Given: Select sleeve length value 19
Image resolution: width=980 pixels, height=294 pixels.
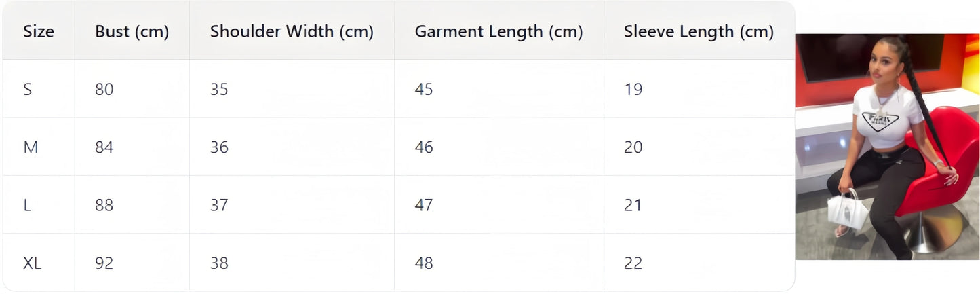Looking at the screenshot, I should tap(633, 89).
